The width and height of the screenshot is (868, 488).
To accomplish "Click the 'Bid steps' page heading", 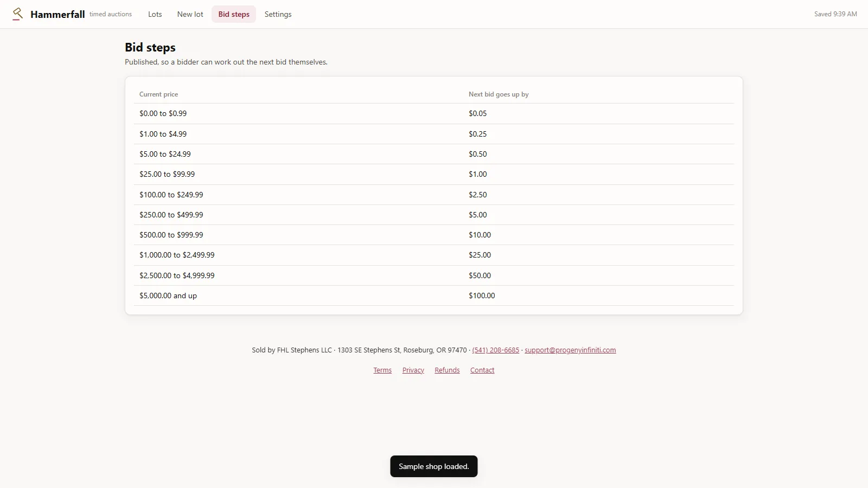I will tap(150, 48).
